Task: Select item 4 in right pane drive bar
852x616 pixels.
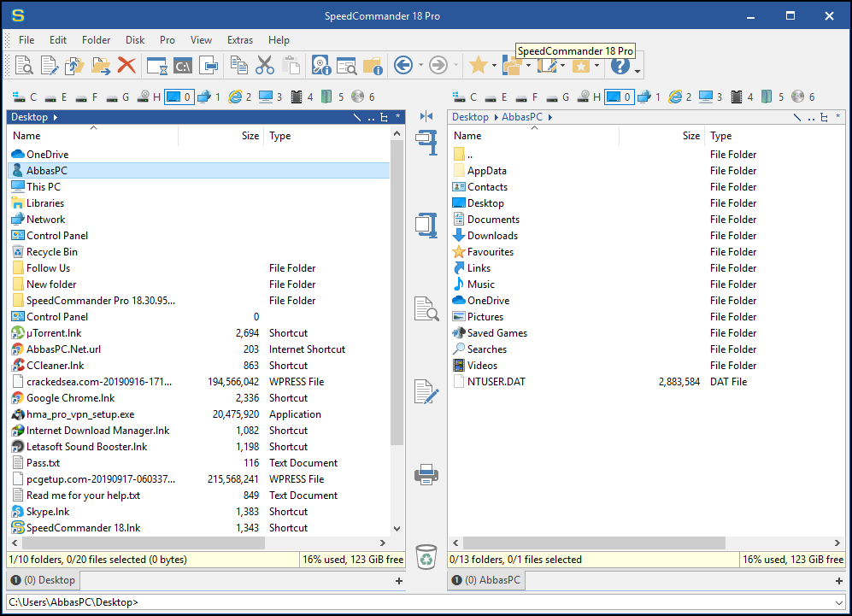Action: pos(743,97)
